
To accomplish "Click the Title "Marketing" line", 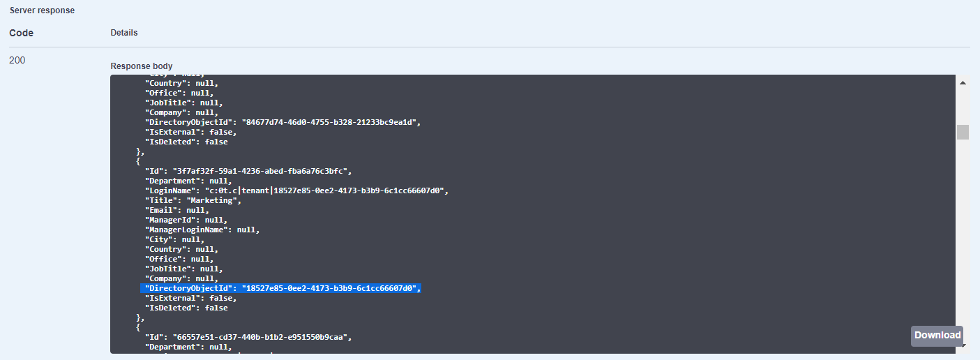I will pyautogui.click(x=193, y=200).
